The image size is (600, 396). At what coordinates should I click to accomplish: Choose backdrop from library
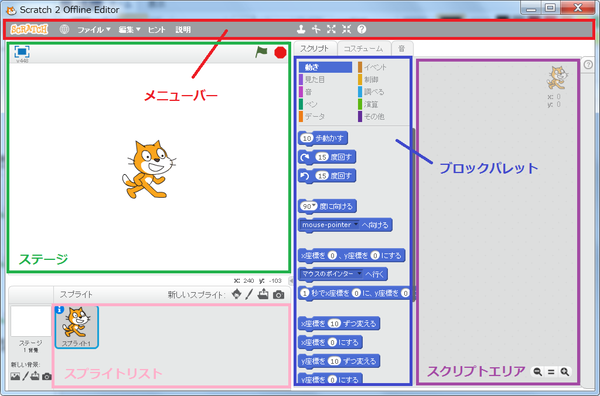(15, 376)
